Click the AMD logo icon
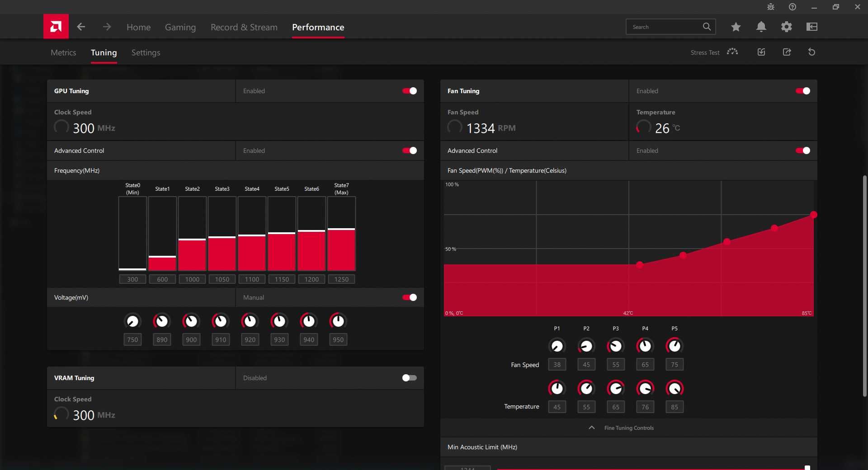 (56, 26)
